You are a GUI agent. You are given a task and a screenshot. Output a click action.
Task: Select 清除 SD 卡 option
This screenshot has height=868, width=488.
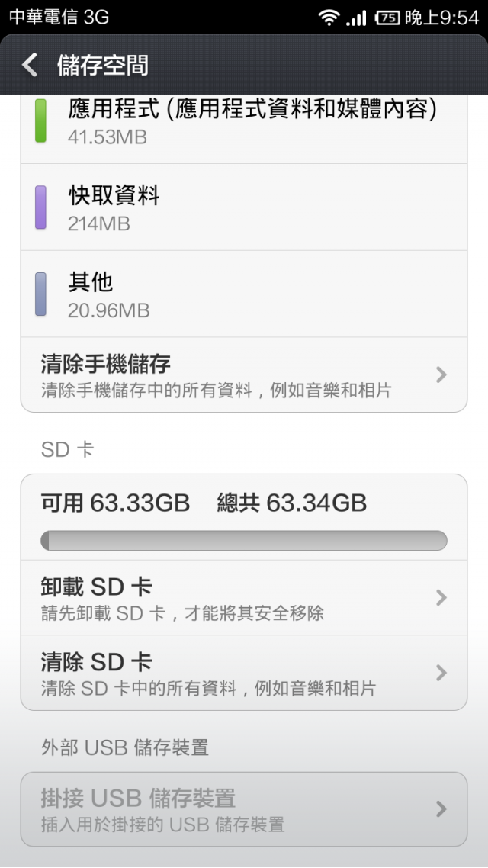244,673
